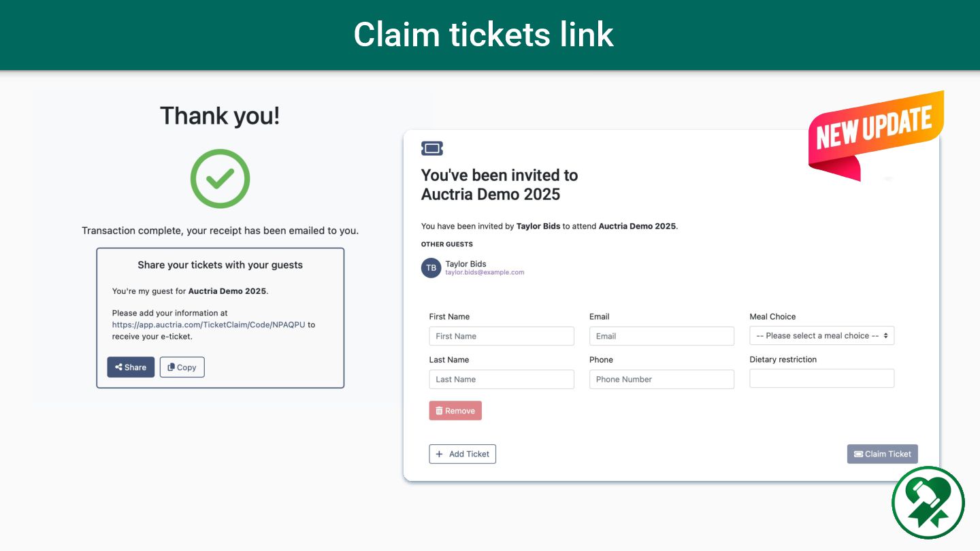Focus the Last Name input field
Image resolution: width=980 pixels, height=551 pixels.
tap(502, 379)
